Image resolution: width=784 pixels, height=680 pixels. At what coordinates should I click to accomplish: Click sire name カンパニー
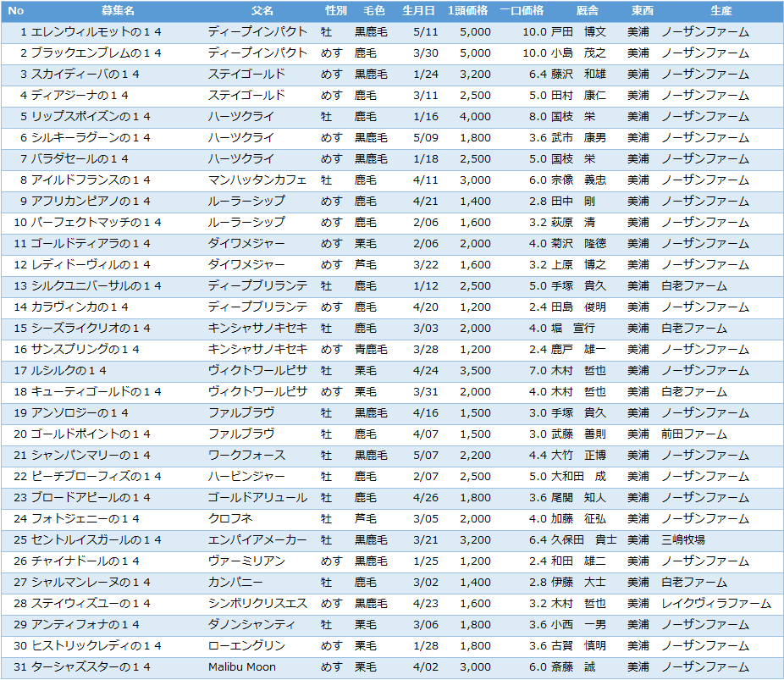(x=235, y=582)
